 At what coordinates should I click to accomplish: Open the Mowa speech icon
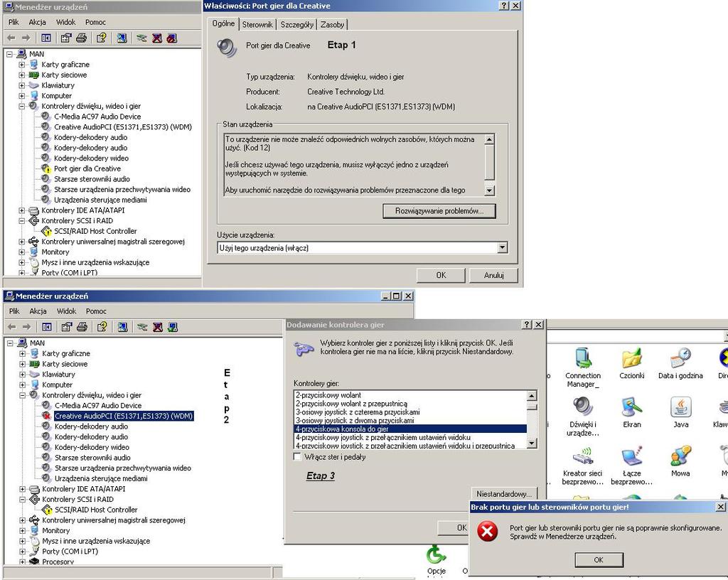(x=680, y=458)
